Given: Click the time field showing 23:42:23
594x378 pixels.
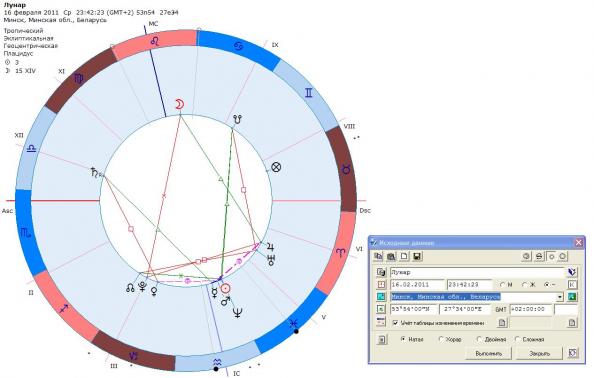Looking at the screenshot, I should pyautogui.click(x=469, y=284).
